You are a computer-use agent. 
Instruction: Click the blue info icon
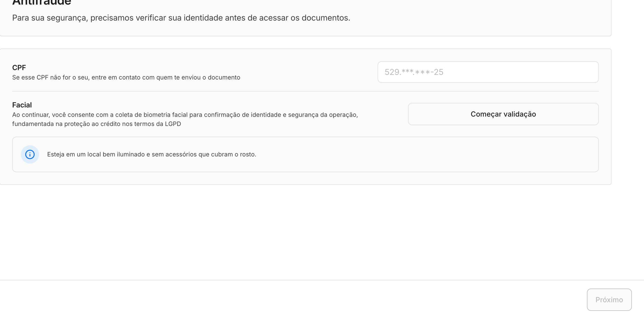pos(30,154)
